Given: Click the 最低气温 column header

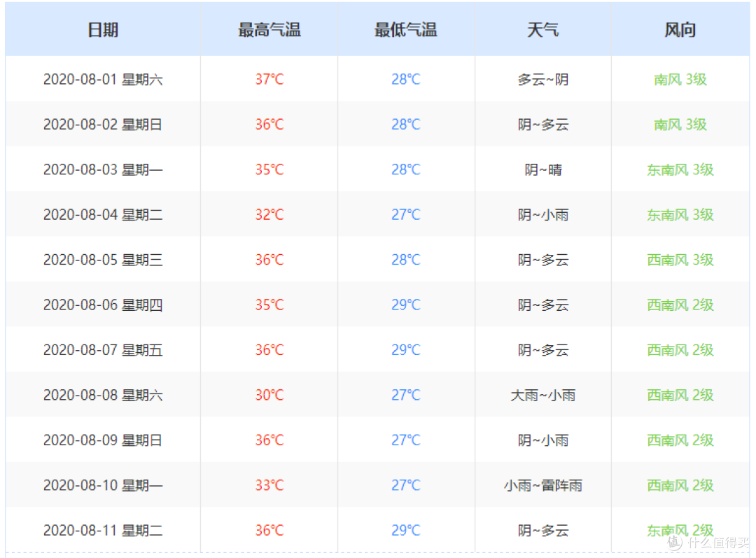Looking at the screenshot, I should tap(406, 29).
